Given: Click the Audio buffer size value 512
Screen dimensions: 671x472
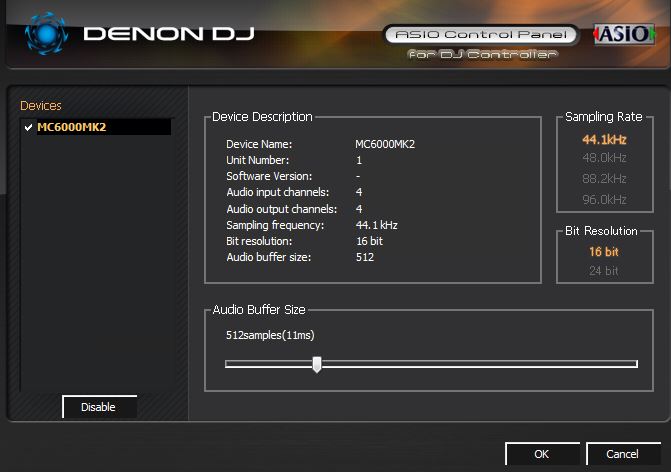Looking at the screenshot, I should (365, 257).
